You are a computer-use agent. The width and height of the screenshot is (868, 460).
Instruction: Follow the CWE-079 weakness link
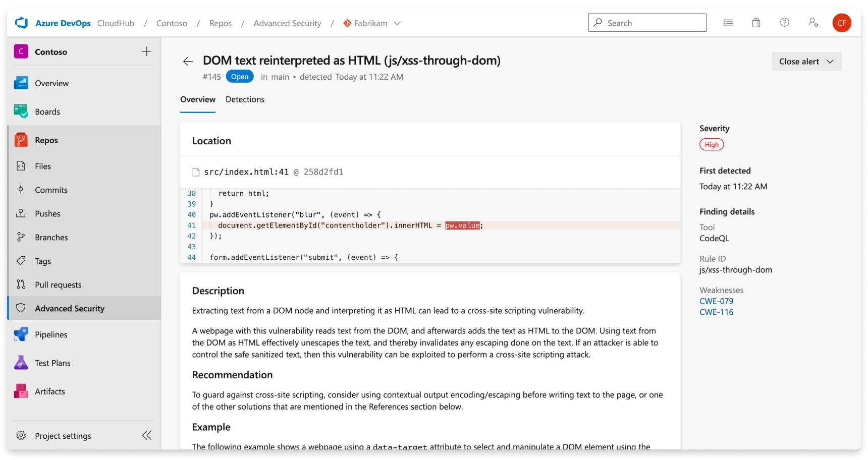(x=716, y=301)
